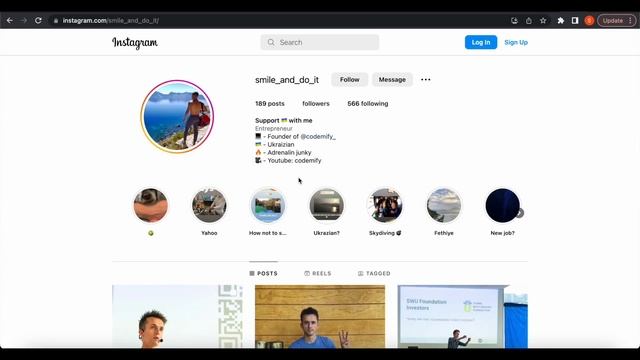Open the followers list
Viewport: 640px width, 360px height.
point(316,104)
